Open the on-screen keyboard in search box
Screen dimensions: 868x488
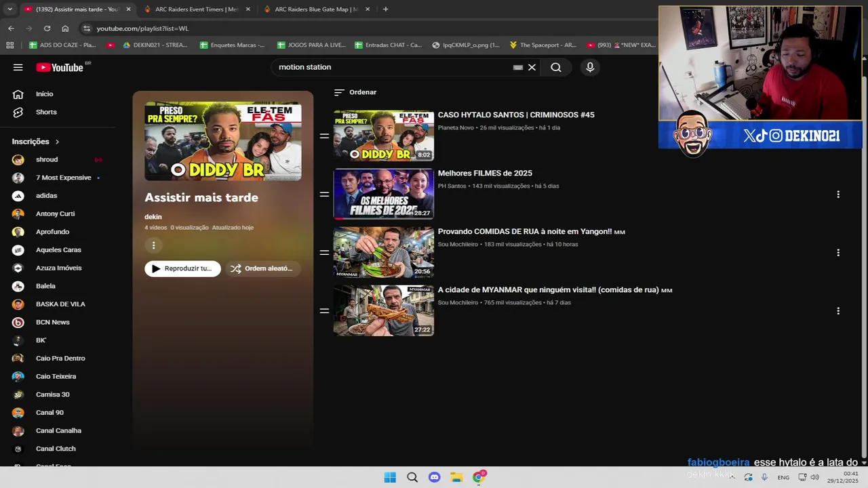(518, 67)
